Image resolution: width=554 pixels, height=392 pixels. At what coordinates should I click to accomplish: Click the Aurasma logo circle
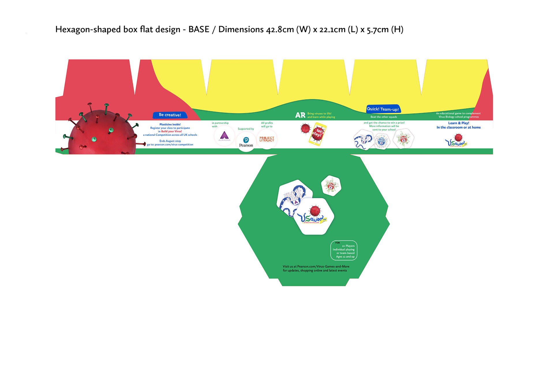coord(224,136)
